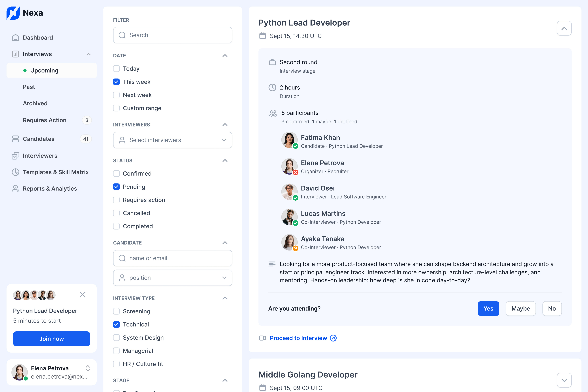
Task: Check the Requires action status filter
Action: [116, 200]
